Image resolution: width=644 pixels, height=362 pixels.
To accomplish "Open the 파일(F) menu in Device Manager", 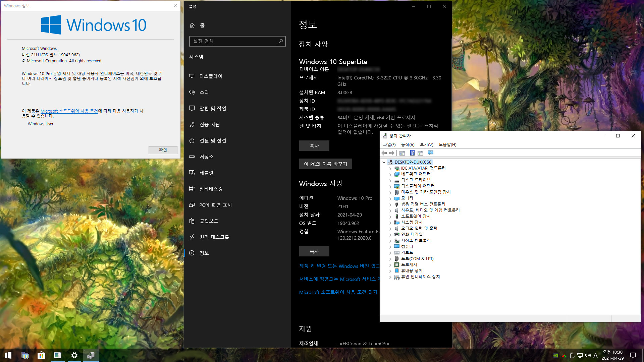I will click(389, 144).
